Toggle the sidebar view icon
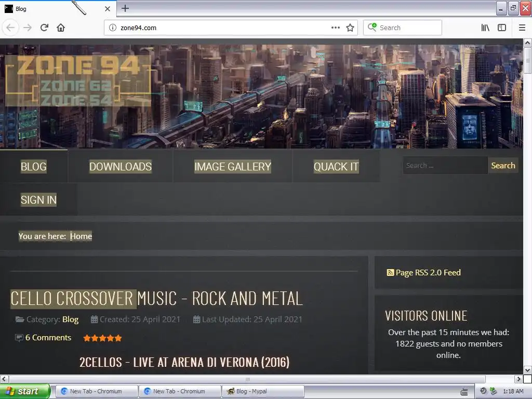Image resolution: width=532 pixels, height=399 pixels. pos(502,28)
